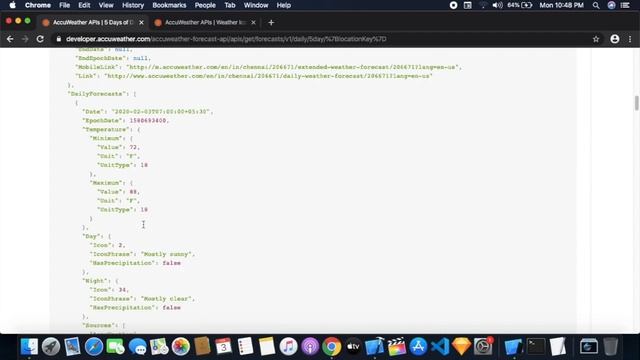
Task: Click the screen recording status icon
Action: pos(453,5)
